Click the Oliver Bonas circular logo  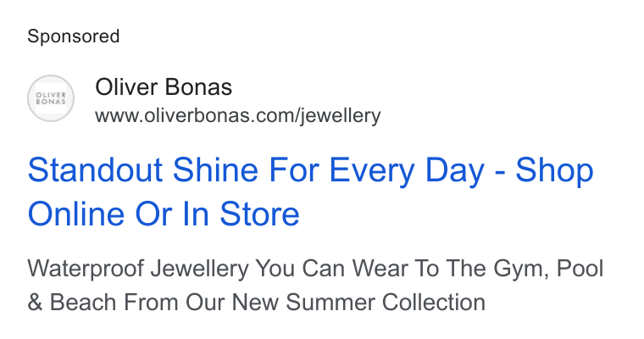[x=51, y=98]
